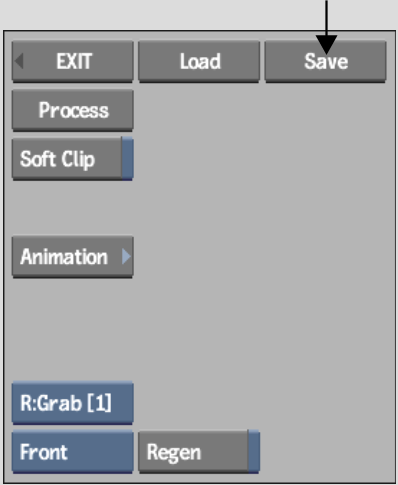Screen dimensions: 398x485
Task: Click the Process button
Action: click(x=73, y=110)
